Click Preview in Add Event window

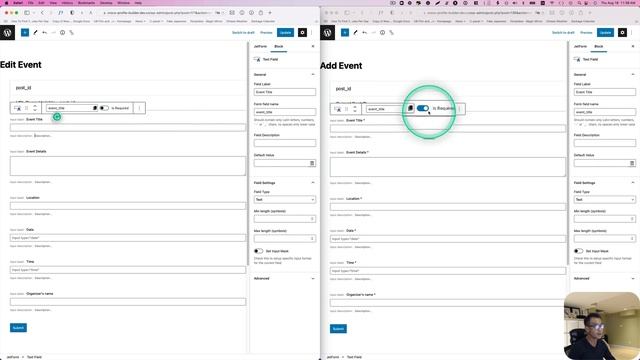point(586,33)
